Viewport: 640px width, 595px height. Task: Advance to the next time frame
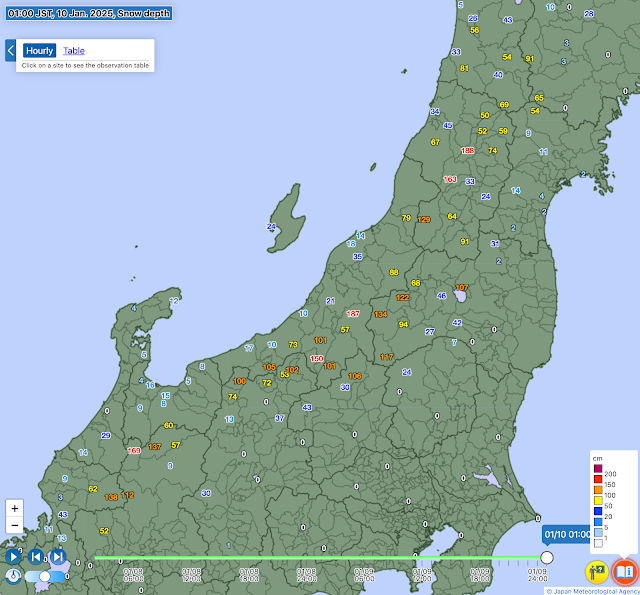click(58, 556)
